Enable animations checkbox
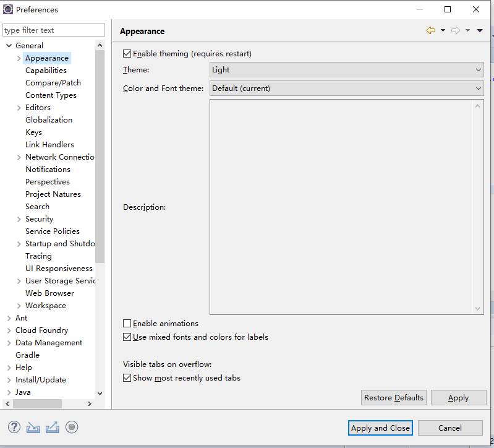Viewport: 494px width, 448px height. [x=127, y=324]
